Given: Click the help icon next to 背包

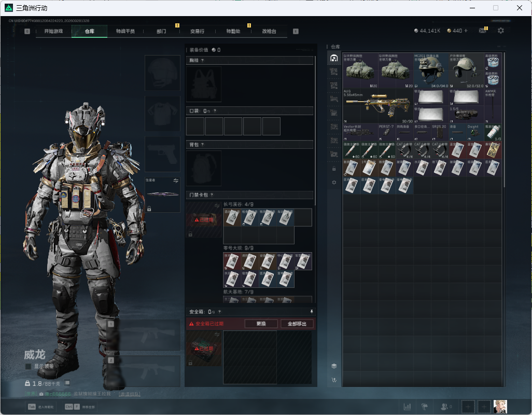Looking at the screenshot, I should tap(203, 145).
